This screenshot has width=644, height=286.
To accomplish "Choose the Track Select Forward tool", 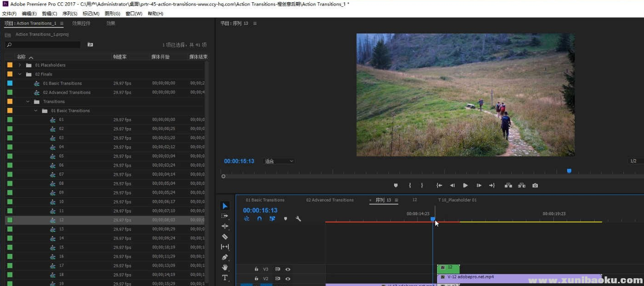I will coord(225,216).
